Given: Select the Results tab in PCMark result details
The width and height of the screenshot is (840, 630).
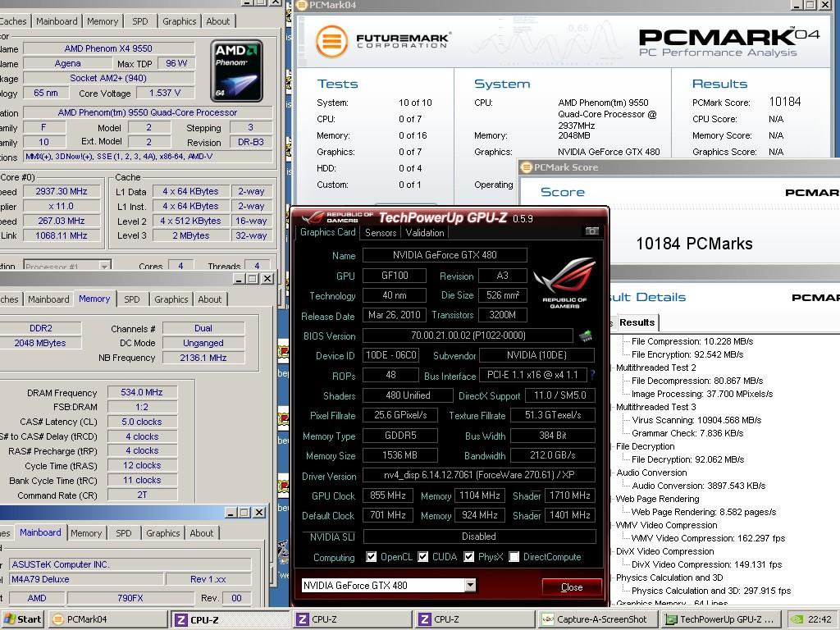Looking at the screenshot, I should point(637,322).
